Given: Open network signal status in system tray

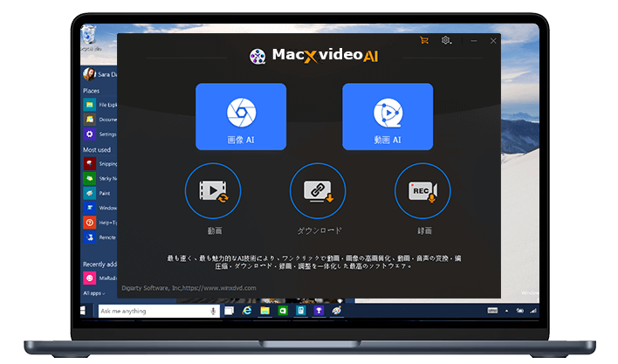Looking at the screenshot, I should pos(533,311).
